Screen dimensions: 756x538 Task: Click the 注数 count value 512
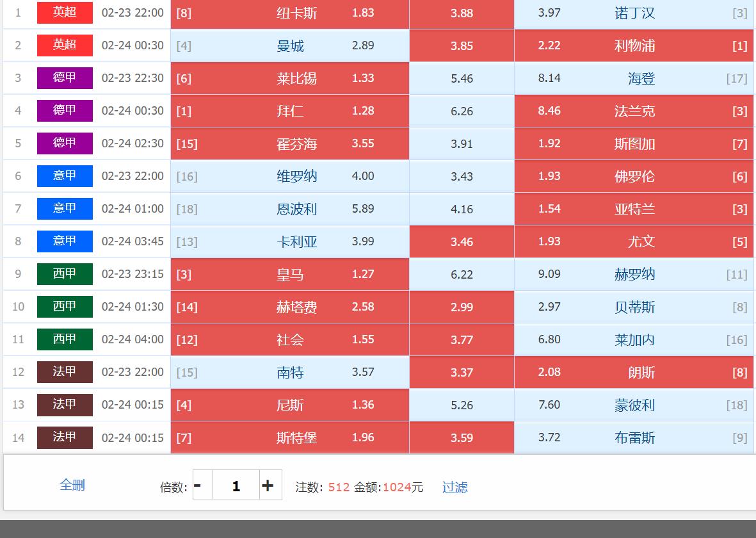pyautogui.click(x=339, y=487)
